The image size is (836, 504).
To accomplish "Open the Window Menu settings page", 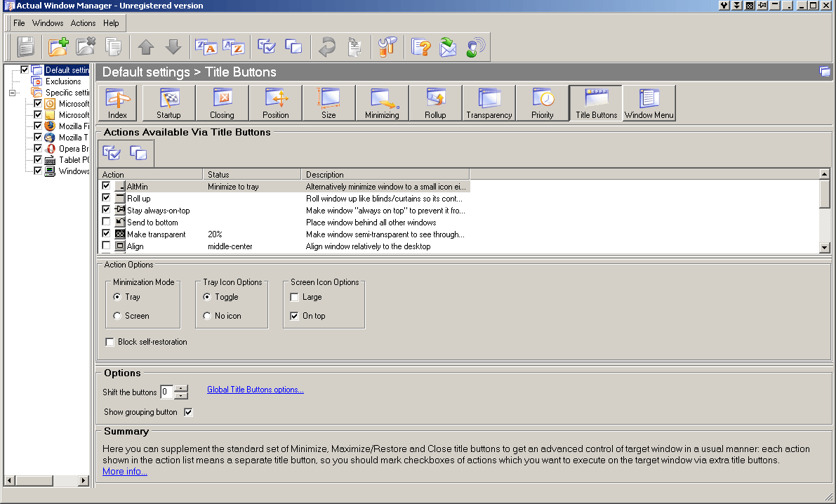I will tap(649, 102).
